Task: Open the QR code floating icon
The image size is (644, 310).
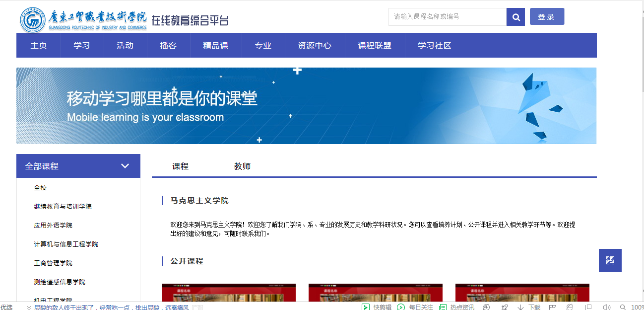Action: pyautogui.click(x=610, y=260)
